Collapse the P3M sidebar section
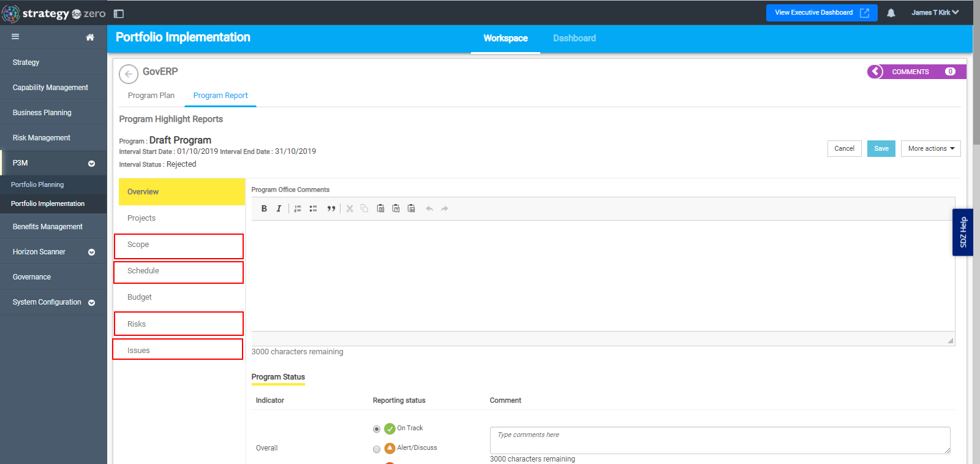This screenshot has width=980, height=464. coord(91,164)
